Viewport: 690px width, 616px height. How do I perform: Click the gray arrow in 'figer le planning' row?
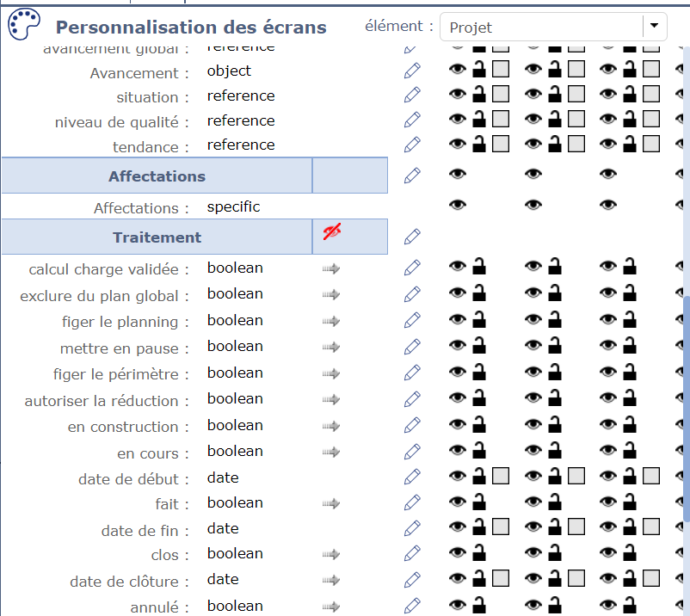pyautogui.click(x=331, y=322)
